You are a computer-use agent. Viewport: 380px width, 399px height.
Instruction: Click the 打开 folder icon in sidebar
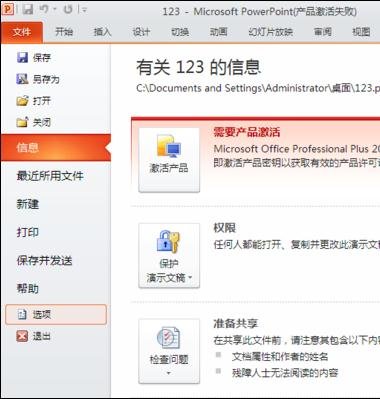(22, 101)
